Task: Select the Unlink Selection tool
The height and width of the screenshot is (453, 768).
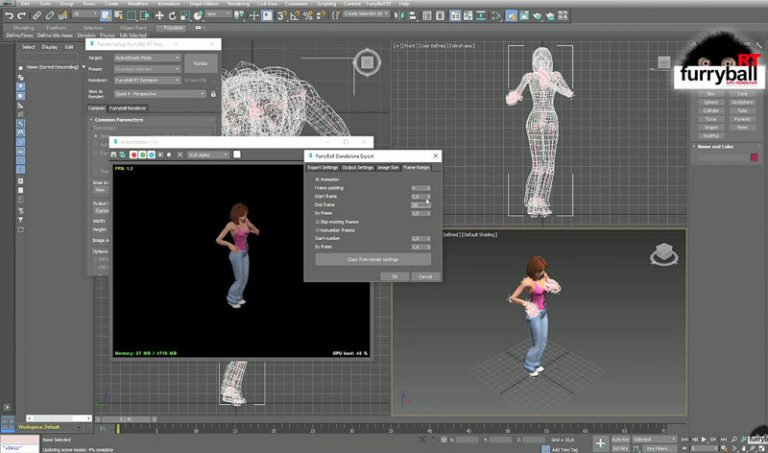Action: (x=49, y=16)
